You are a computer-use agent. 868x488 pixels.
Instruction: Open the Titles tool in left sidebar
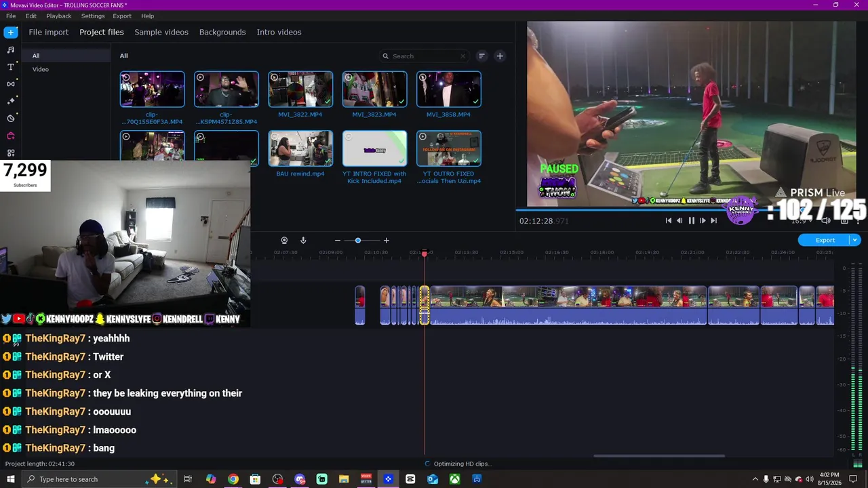coord(11,66)
